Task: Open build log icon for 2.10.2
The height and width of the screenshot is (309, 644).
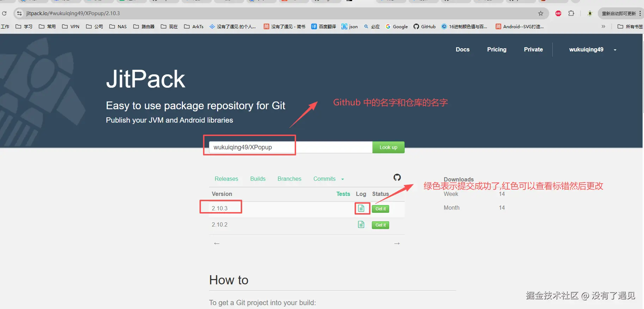Action: (x=361, y=224)
